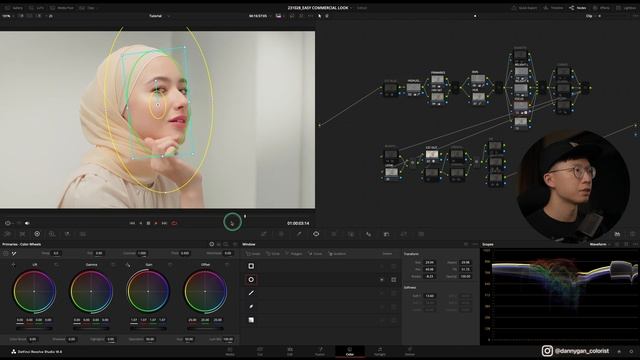Screen dimensions: 640x360
Task: Switch to the Media page tab
Action: pyautogui.click(x=230, y=351)
